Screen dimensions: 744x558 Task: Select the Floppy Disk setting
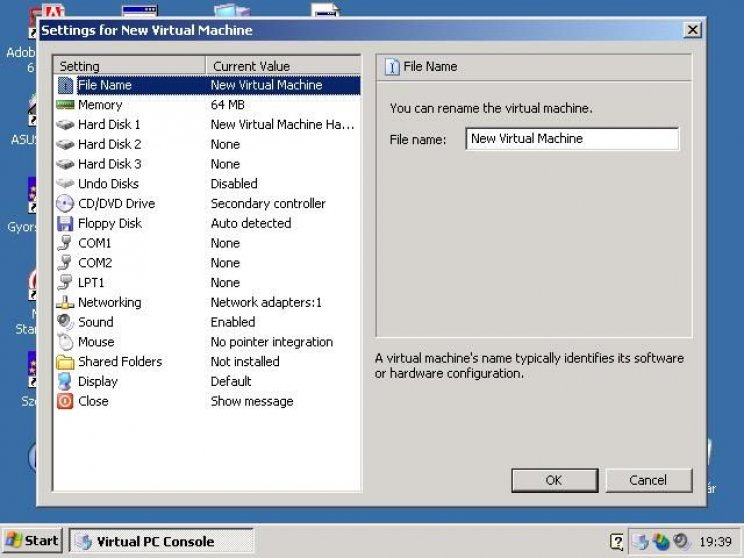coord(207,223)
